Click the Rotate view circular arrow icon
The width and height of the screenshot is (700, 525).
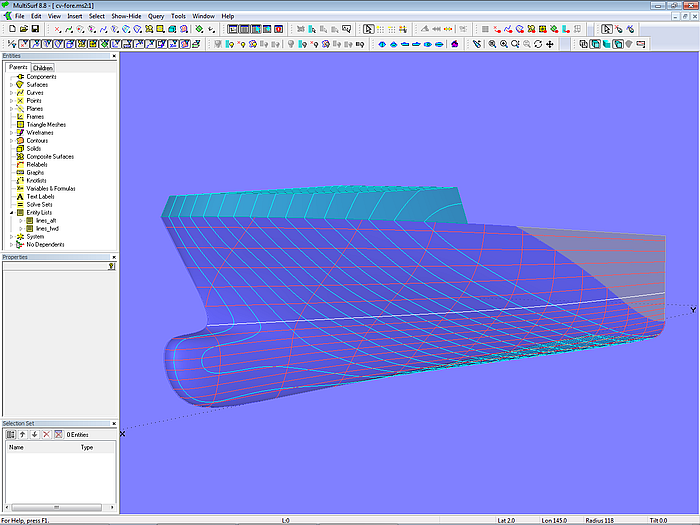pyautogui.click(x=538, y=44)
